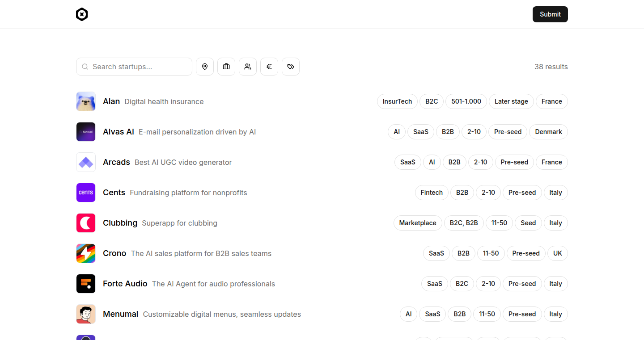Select the AI tag on Alvas AI

point(397,132)
